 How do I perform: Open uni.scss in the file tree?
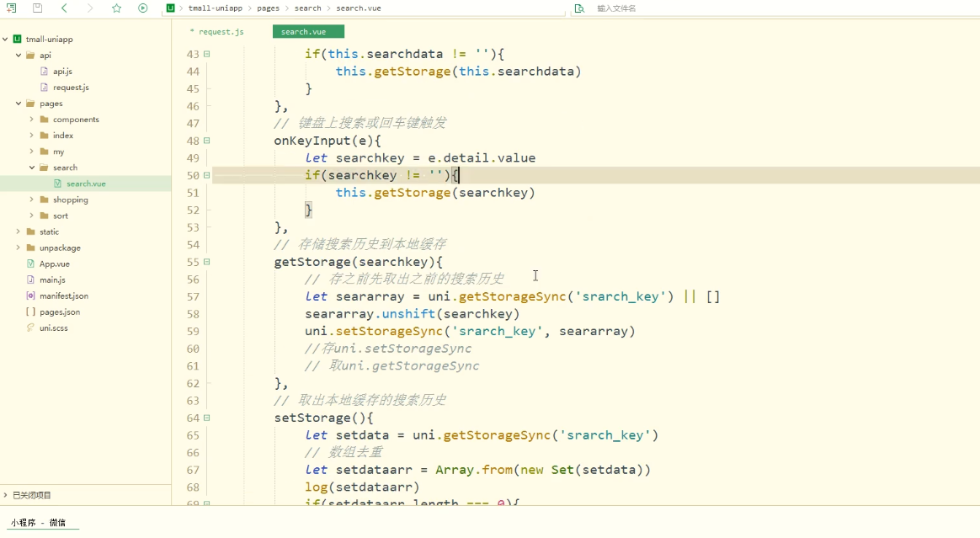(x=53, y=328)
